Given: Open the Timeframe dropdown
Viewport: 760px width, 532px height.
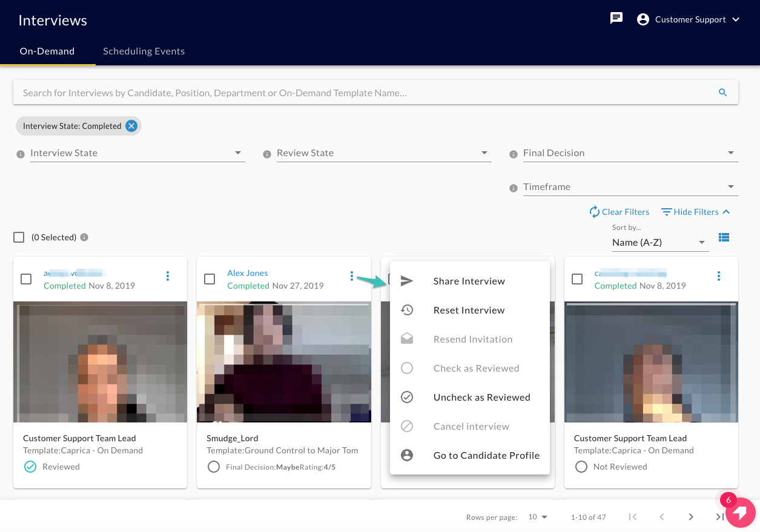Looking at the screenshot, I should point(630,187).
